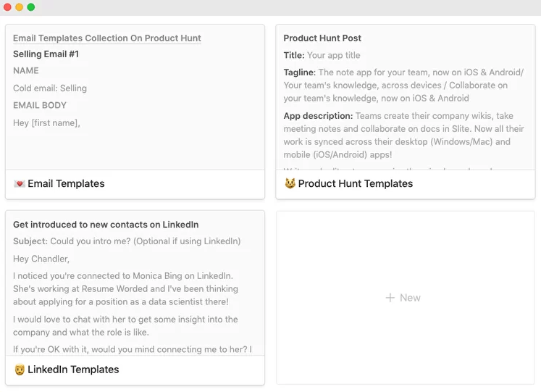Click the LinkedIn Templates emoji icon

(20, 370)
